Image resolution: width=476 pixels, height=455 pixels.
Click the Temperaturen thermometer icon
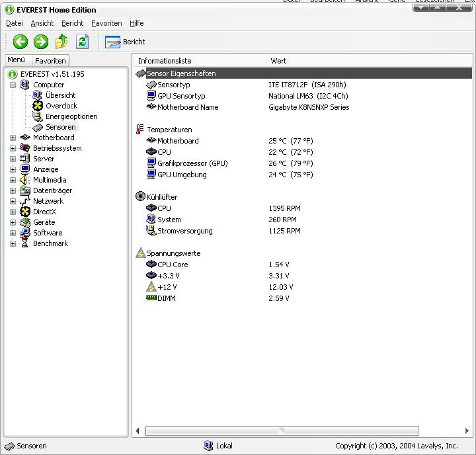point(139,130)
